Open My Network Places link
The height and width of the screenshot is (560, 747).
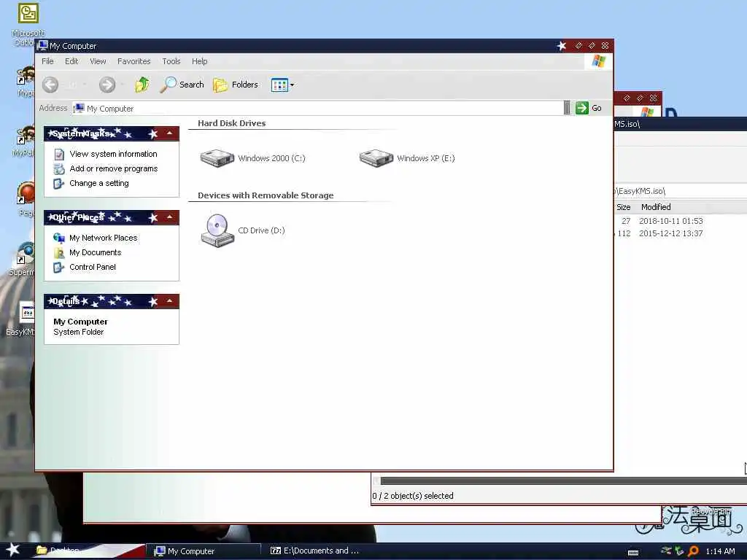[104, 238]
